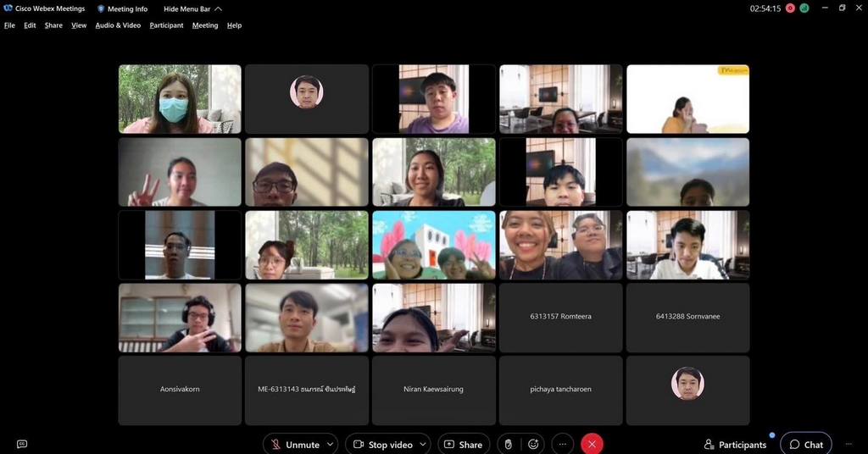The width and height of the screenshot is (868, 454).
Task: Stop video with the camera button
Action: (x=381, y=444)
